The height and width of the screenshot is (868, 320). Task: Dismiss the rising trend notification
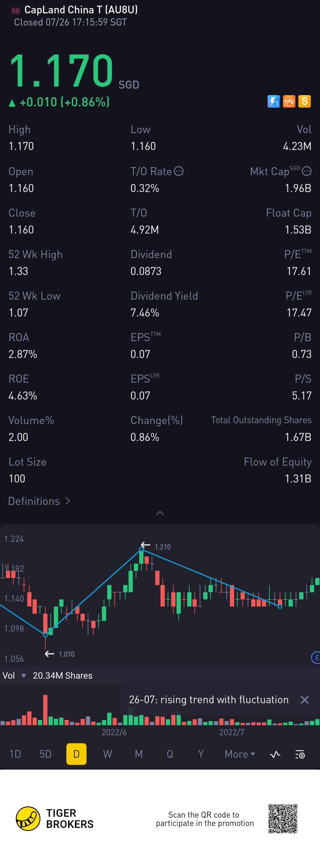point(305,700)
